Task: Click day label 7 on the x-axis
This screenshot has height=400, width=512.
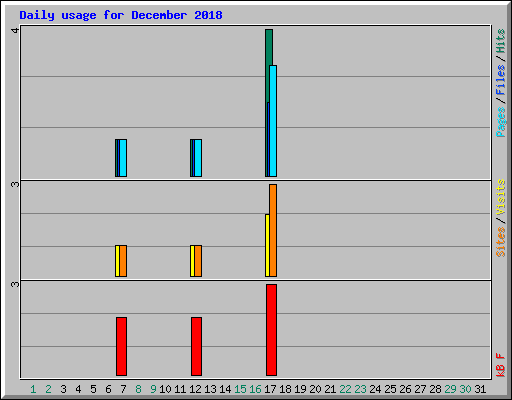Action: point(123,389)
